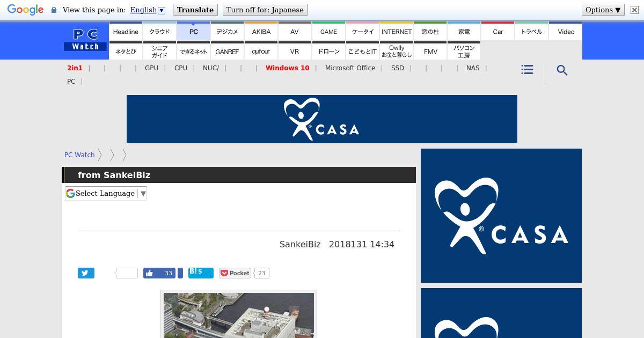The width and height of the screenshot is (644, 338).
Task: Open the ケータイ tab
Action: [x=362, y=31]
